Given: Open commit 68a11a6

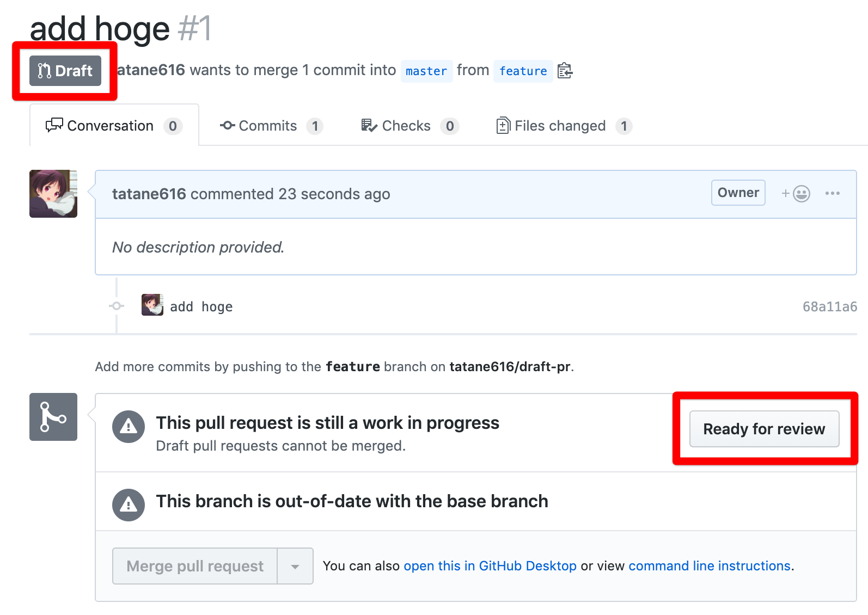Looking at the screenshot, I should tap(830, 306).
